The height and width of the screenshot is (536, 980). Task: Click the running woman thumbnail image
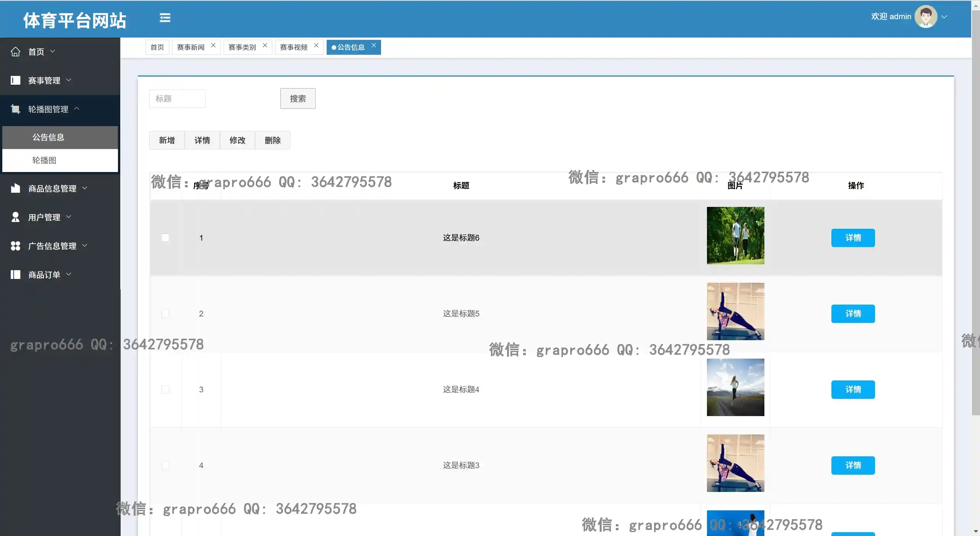735,387
